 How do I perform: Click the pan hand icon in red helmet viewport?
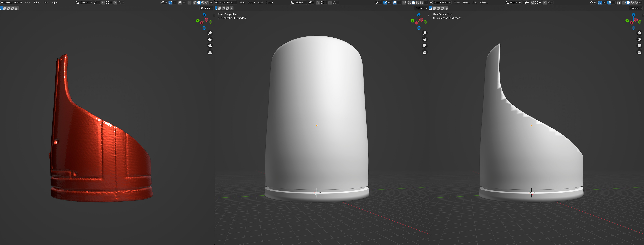210,39
